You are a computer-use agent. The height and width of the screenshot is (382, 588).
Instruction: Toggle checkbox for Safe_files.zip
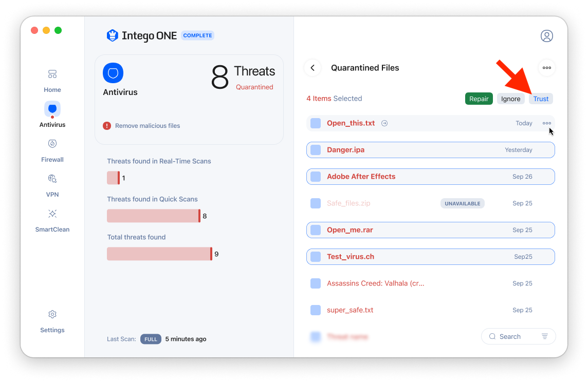[316, 203]
